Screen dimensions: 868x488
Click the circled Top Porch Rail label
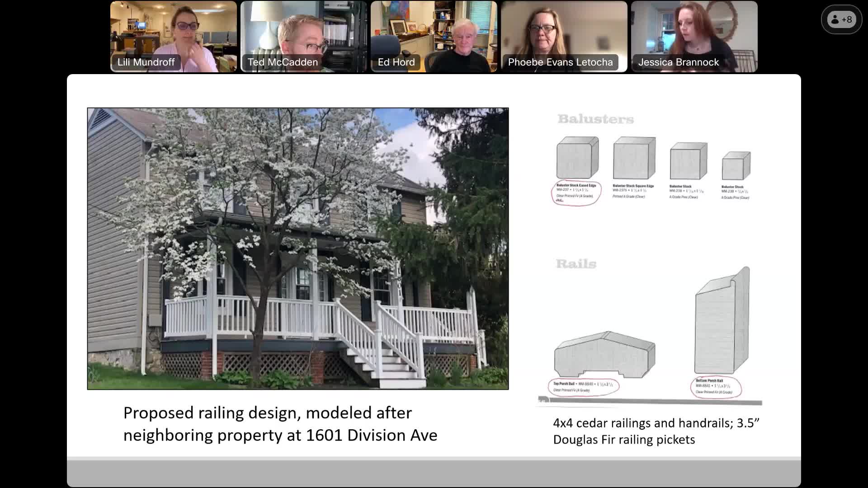tap(583, 387)
